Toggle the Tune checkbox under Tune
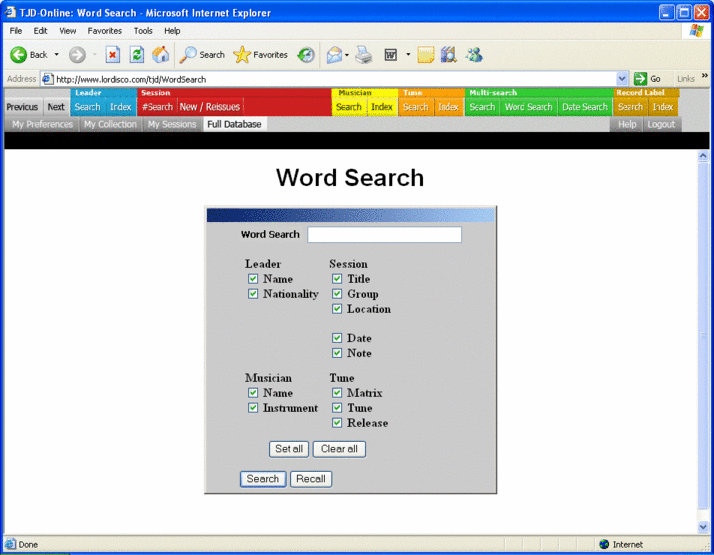This screenshot has width=714, height=555. point(337,407)
